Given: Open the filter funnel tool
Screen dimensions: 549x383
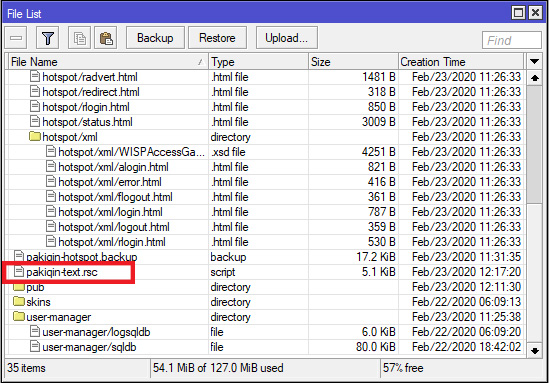Looking at the screenshot, I should pos(48,38).
